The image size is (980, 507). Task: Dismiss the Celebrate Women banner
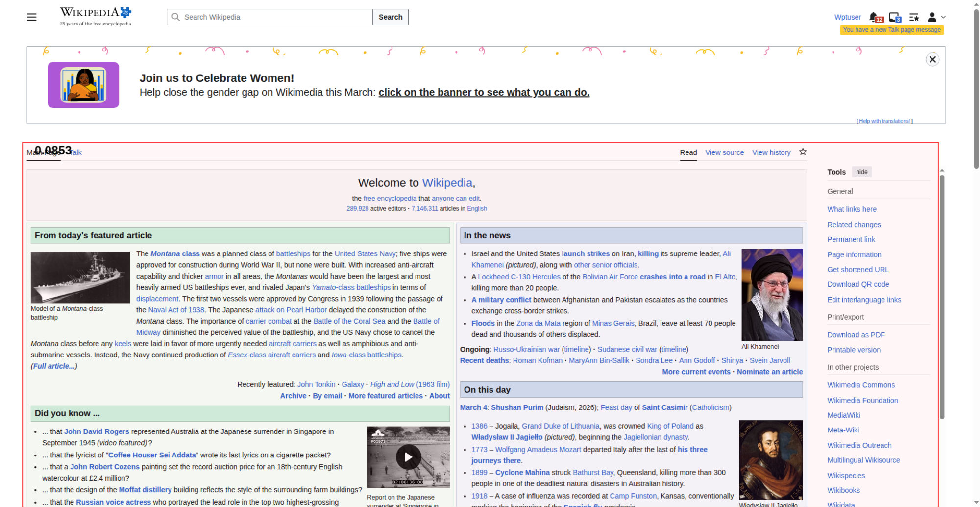[932, 59]
